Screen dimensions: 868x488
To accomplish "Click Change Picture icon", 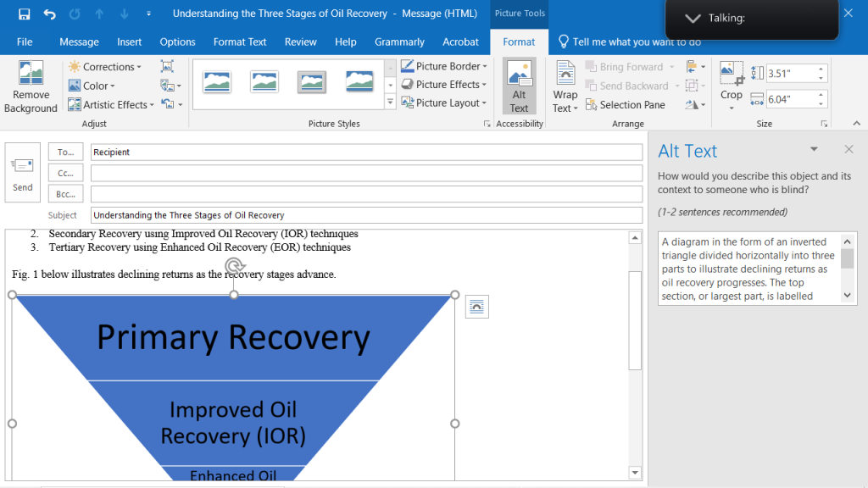I will [170, 86].
